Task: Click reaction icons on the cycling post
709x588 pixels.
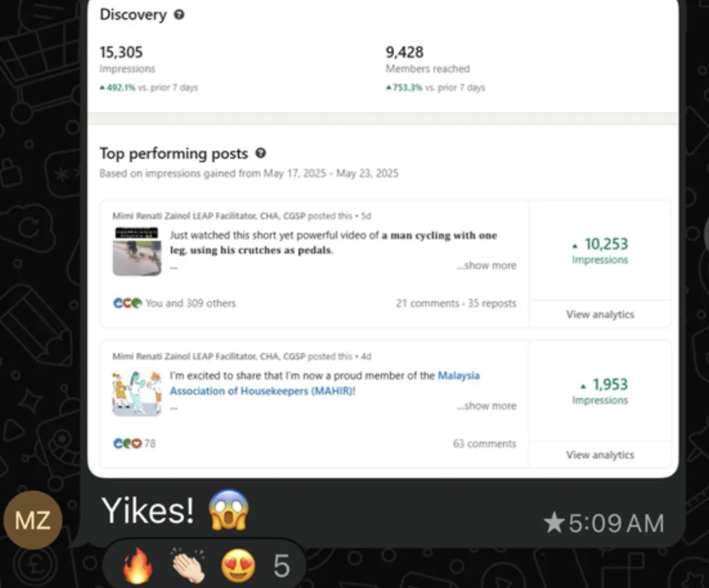Action: (128, 303)
